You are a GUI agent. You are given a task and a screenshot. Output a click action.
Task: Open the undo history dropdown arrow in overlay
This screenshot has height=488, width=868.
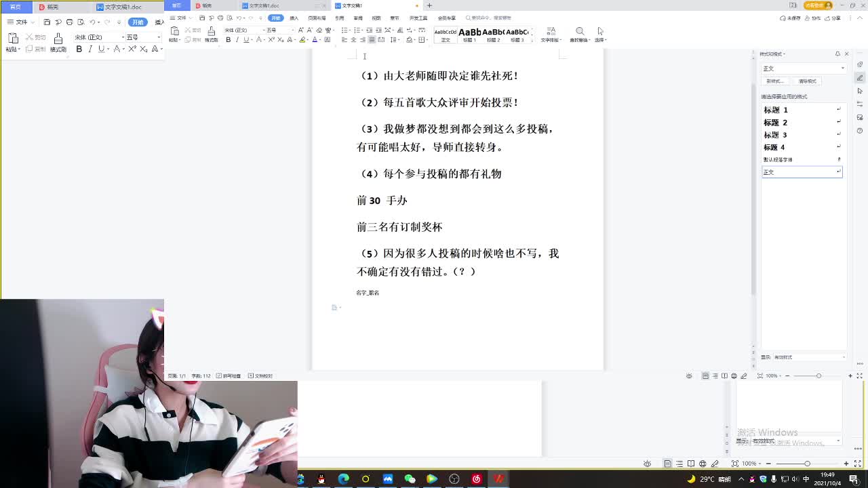pos(100,22)
